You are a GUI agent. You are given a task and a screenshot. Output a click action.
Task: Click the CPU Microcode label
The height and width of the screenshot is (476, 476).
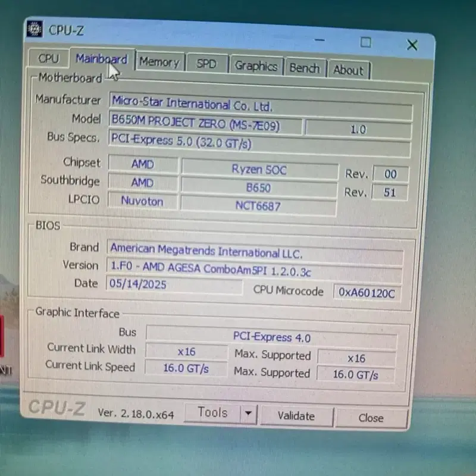(289, 290)
